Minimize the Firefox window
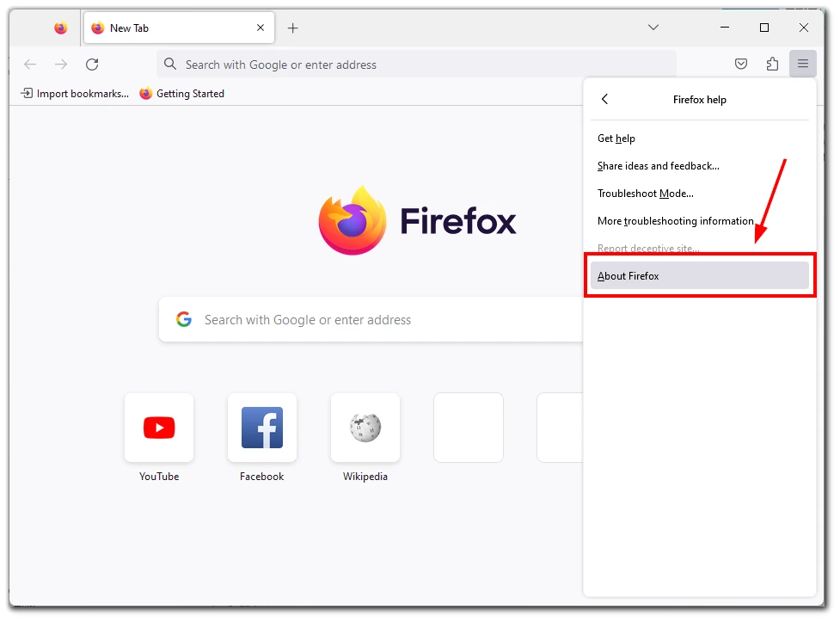Image resolution: width=840 pixels, height=622 pixels. point(725,28)
